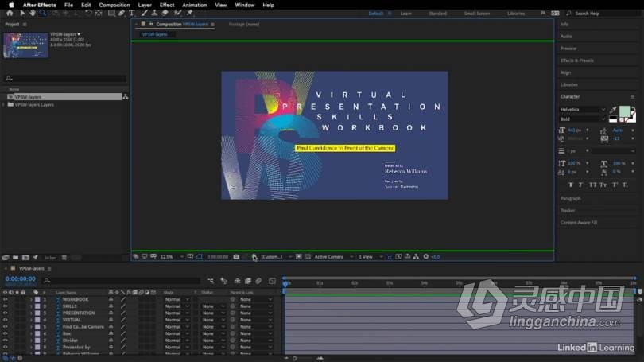This screenshot has height=362, width=644.
Task: Click the label color swatch of WORKBOOK layer
Action: 37,299
